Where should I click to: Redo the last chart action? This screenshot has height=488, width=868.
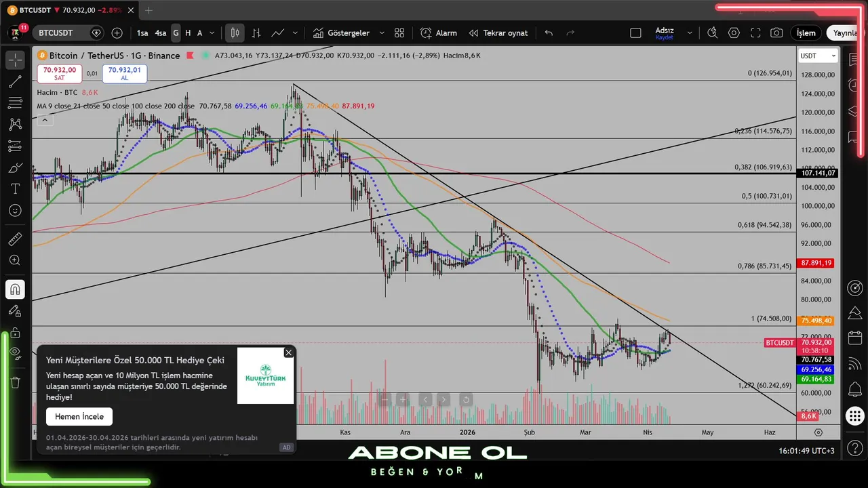tap(570, 33)
